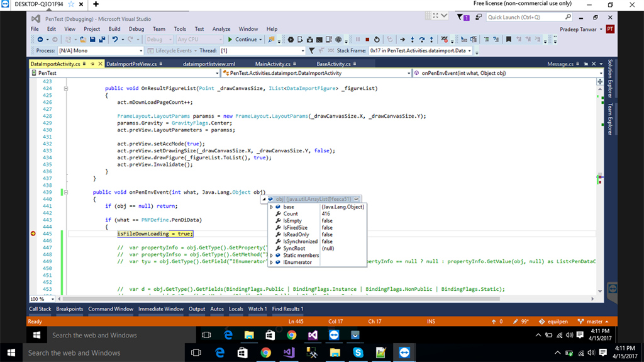Click the Visual Studio icon in the inner taskbar
This screenshot has height=362, width=644.
pyautogui.click(x=313, y=336)
